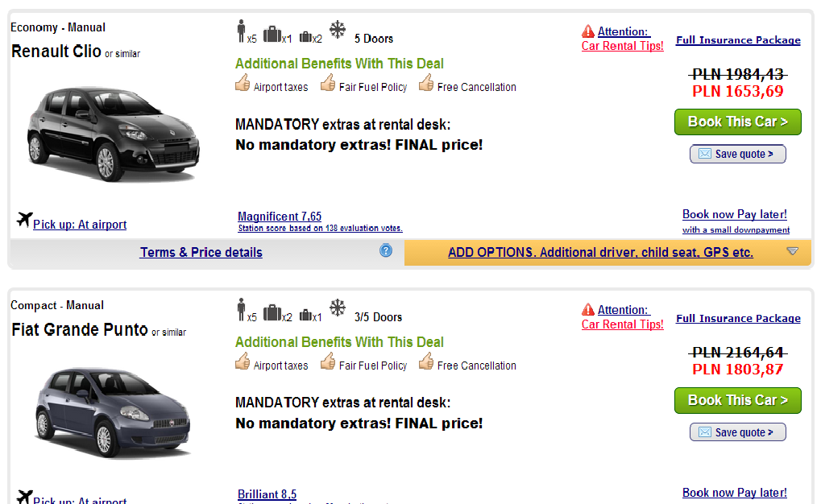The image size is (821, 504).
Task: Click crossed-out price PLN 2164,64
Action: 738,353
